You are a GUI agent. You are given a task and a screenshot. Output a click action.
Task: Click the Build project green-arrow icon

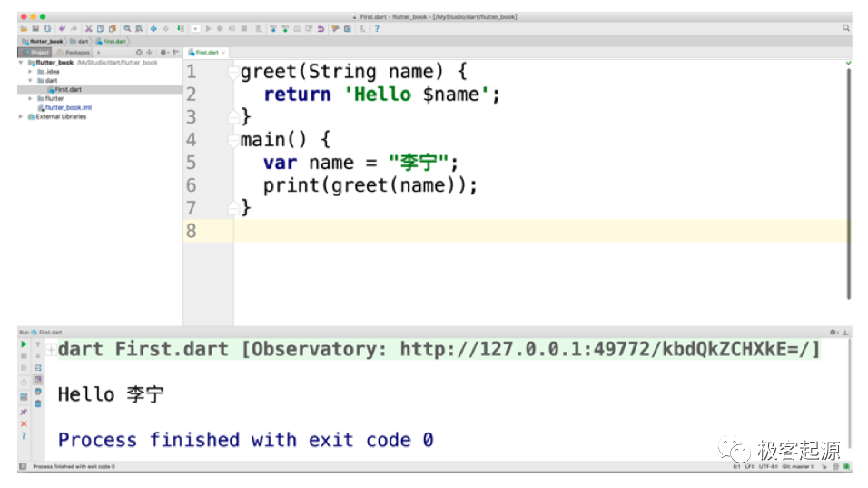click(181, 29)
